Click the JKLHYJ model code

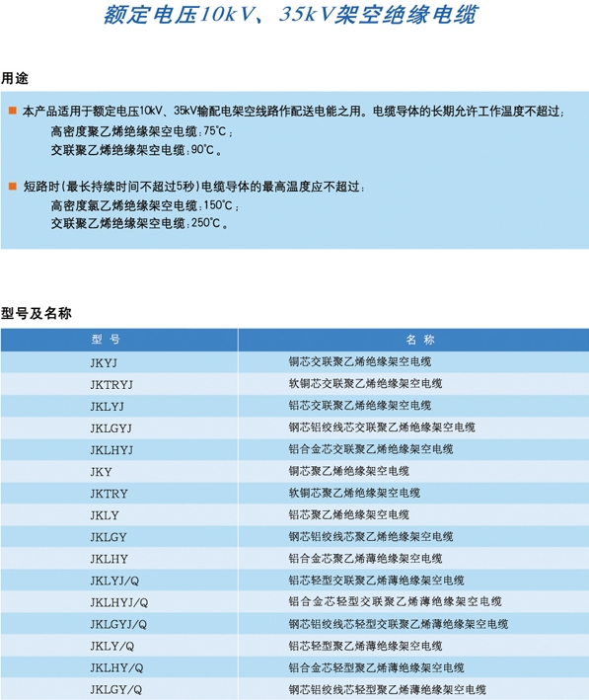pos(111,450)
